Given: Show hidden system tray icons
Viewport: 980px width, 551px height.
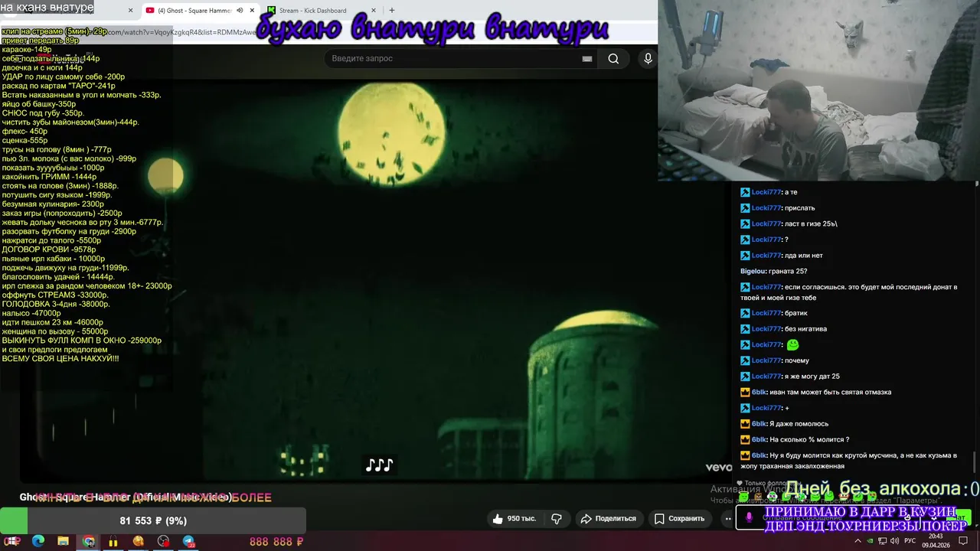Looking at the screenshot, I should click(857, 541).
